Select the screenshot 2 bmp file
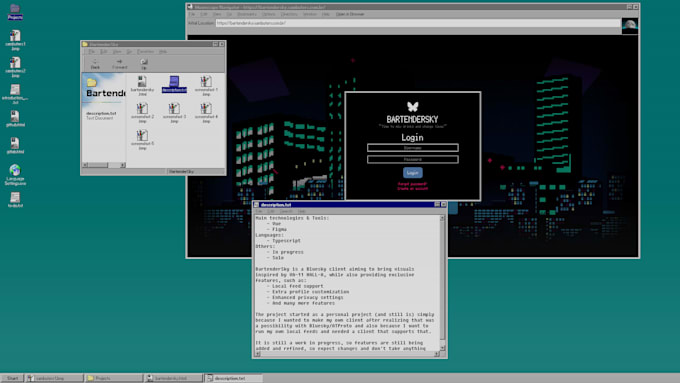This screenshot has width=680, height=383. pyautogui.click(x=142, y=112)
